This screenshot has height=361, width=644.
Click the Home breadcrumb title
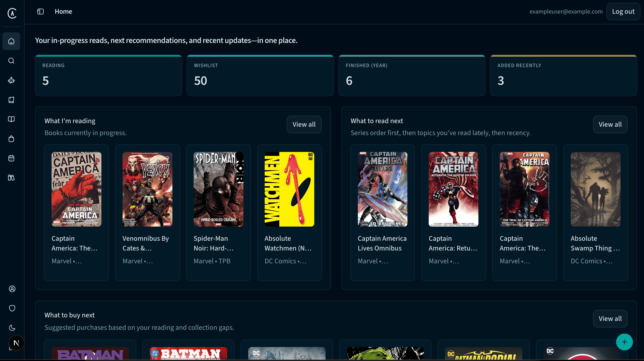(x=64, y=12)
